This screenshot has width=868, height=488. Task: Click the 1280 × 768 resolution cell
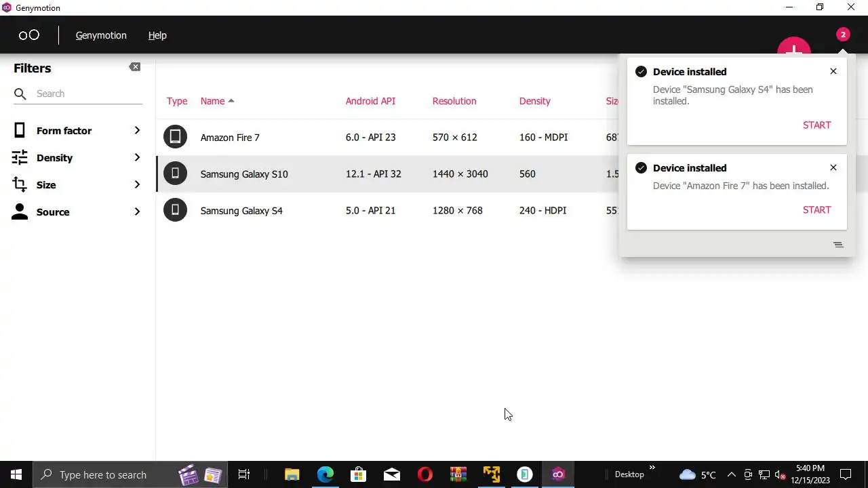coord(457,211)
